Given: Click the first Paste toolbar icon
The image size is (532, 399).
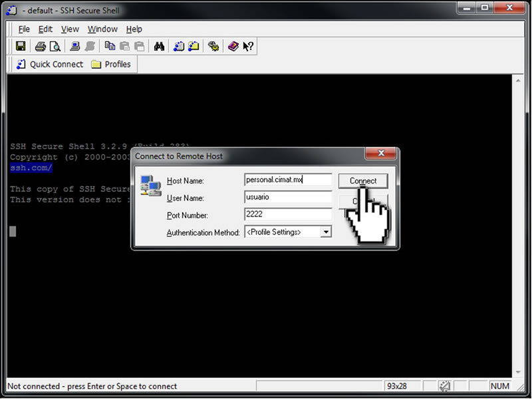Looking at the screenshot, I should pyautogui.click(x=124, y=46).
